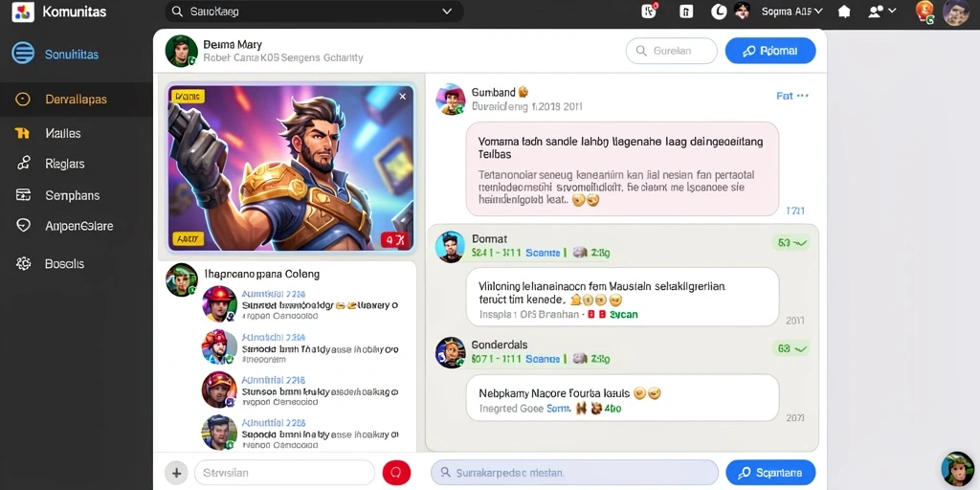
Task: Click the Stnvisilan message input
Action: pos(284,473)
